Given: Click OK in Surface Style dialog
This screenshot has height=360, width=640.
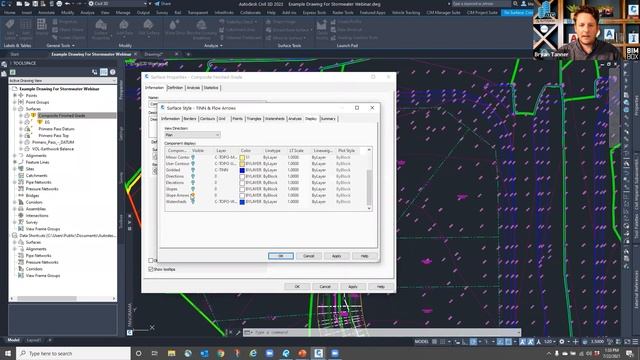Looking at the screenshot, I should [x=281, y=256].
